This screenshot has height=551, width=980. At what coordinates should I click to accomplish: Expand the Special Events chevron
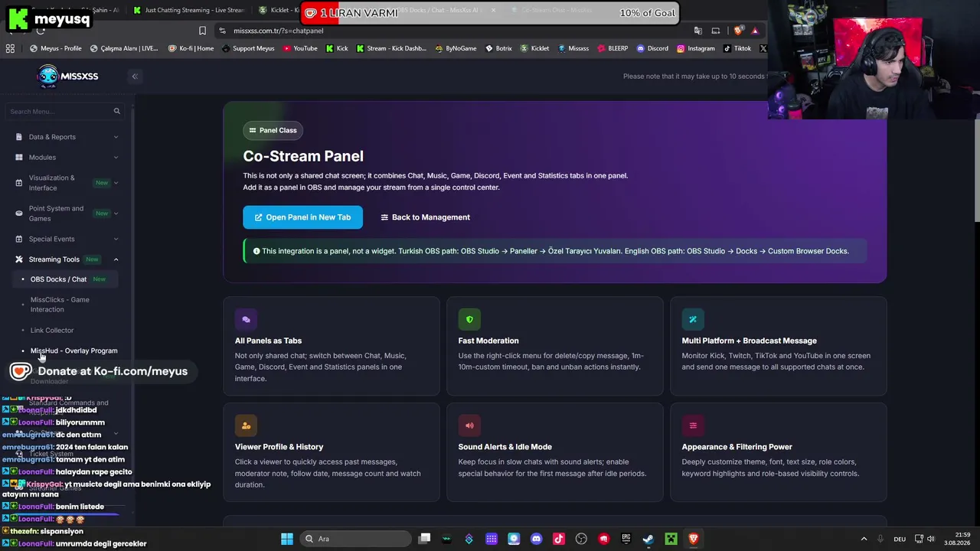point(116,239)
